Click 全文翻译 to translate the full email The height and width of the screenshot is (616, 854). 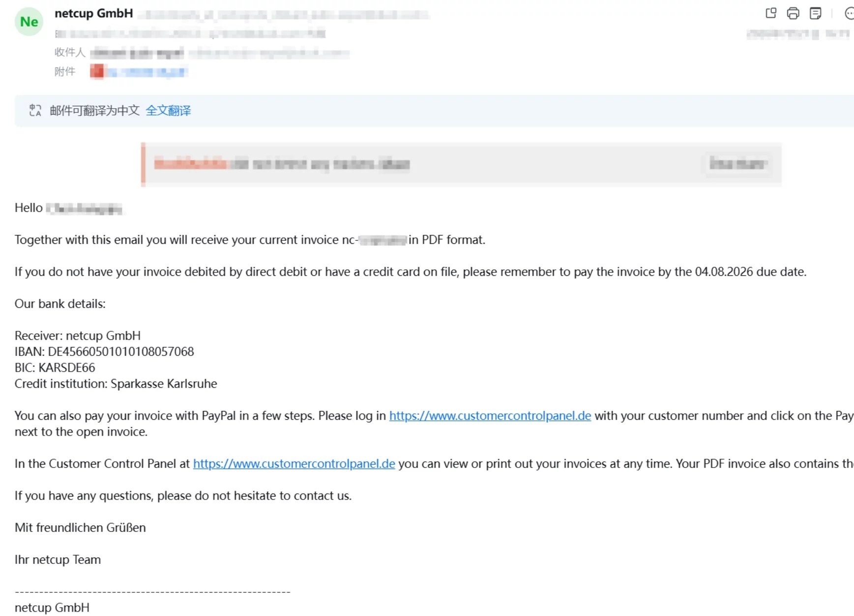pyautogui.click(x=168, y=111)
